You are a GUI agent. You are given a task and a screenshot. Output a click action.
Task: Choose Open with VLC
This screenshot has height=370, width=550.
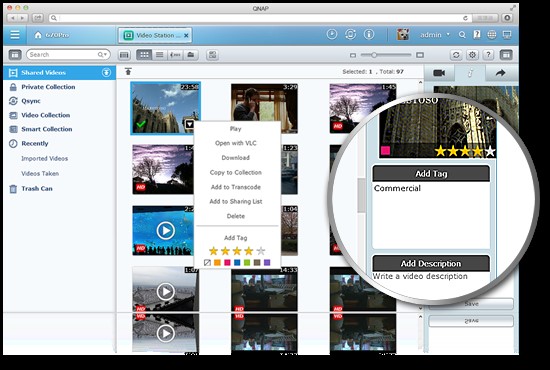[236, 143]
